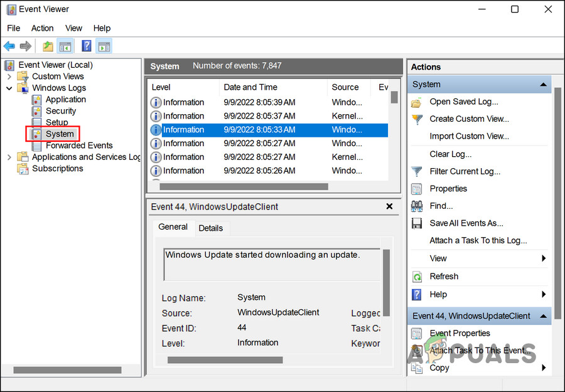Click the Subscriptions icon in tree
Image resolution: width=565 pixels, height=392 pixels.
23,169
